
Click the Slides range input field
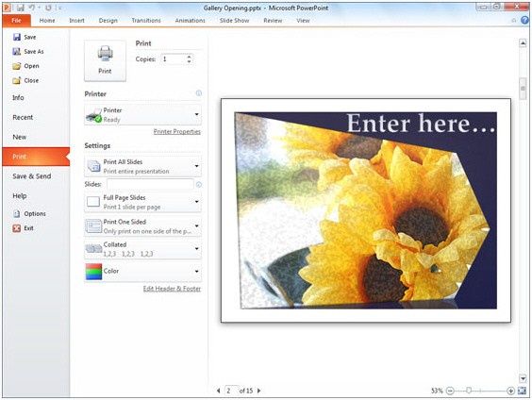[150, 184]
